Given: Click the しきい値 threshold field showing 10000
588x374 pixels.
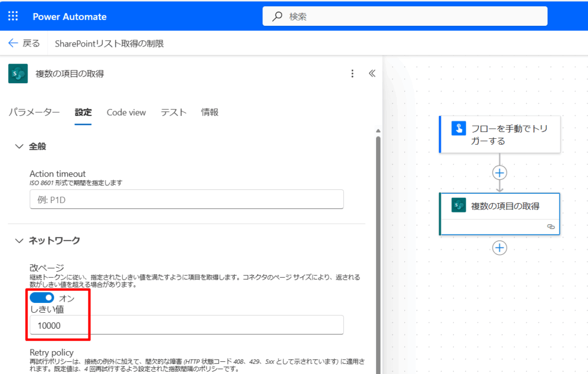Looking at the screenshot, I should [187, 325].
